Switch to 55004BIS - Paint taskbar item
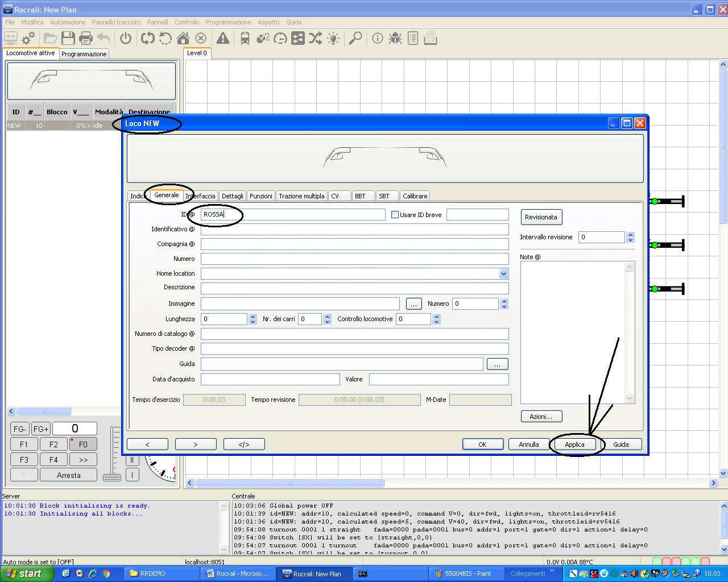 click(x=468, y=573)
